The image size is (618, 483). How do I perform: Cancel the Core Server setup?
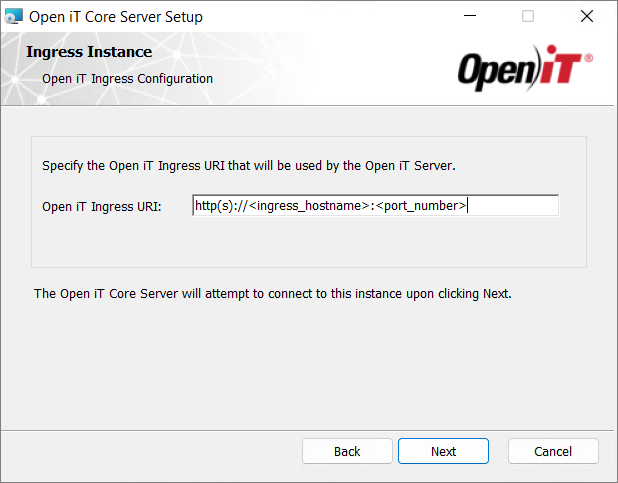(x=553, y=451)
